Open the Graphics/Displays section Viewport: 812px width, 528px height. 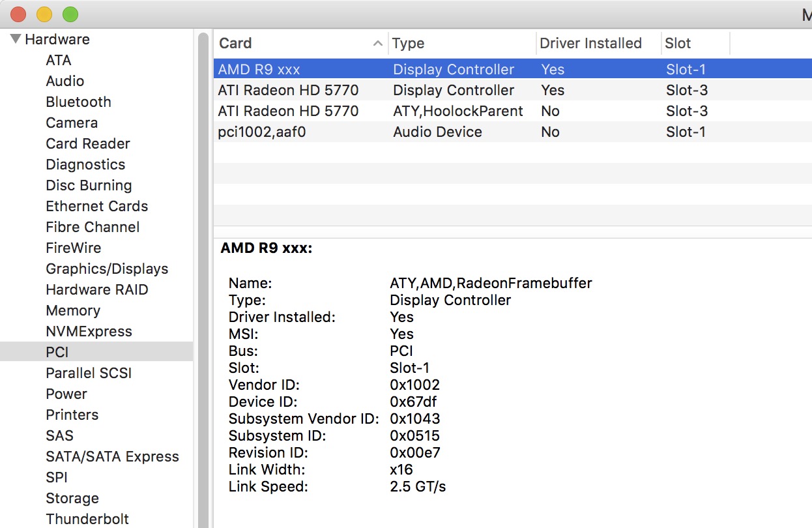107,269
